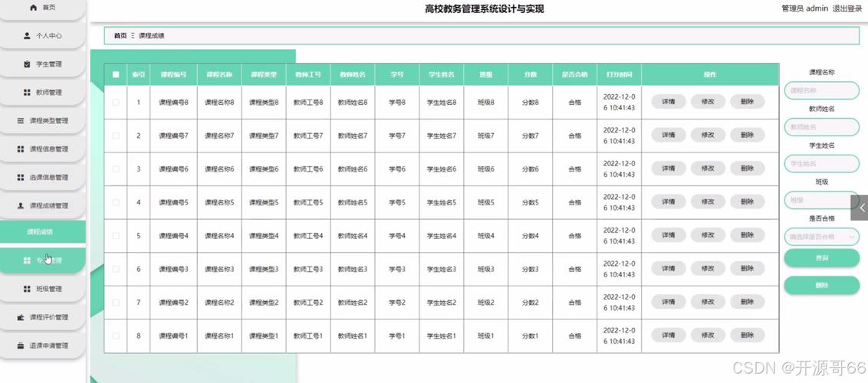
Task: Click the home icon for 首页 in sidebar
Action: [34, 8]
